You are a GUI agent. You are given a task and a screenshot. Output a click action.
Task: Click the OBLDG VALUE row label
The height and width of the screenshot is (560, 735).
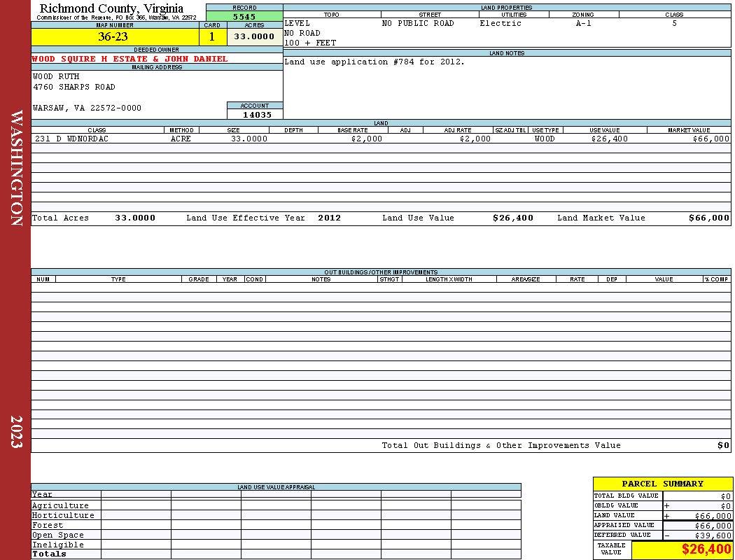(615, 505)
